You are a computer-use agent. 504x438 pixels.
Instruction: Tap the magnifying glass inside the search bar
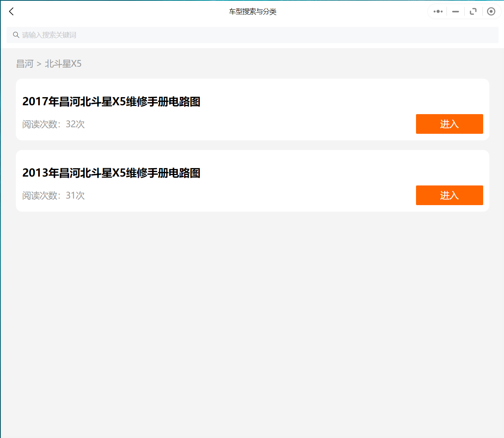coord(16,35)
